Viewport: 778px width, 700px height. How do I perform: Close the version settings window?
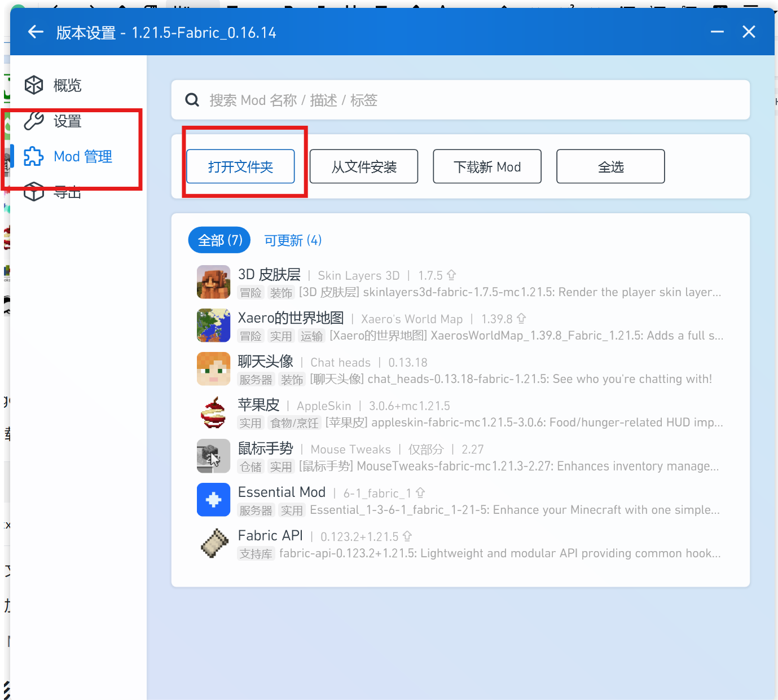[749, 32]
